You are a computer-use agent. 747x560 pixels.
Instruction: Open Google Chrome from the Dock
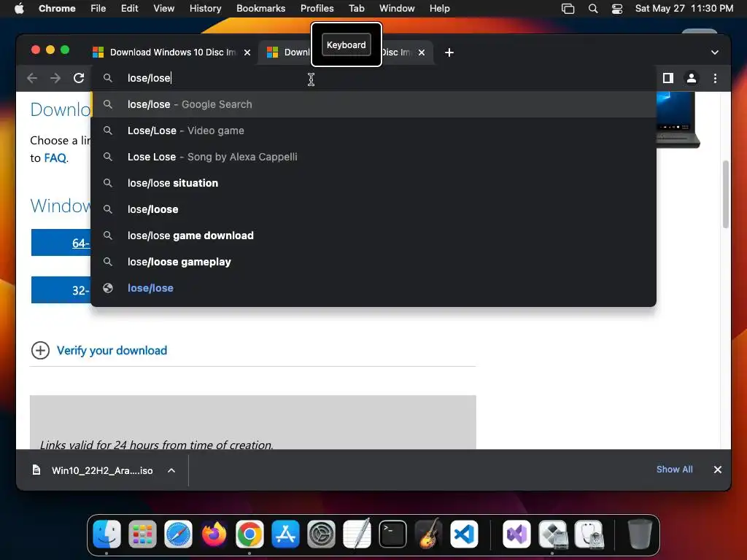249,534
